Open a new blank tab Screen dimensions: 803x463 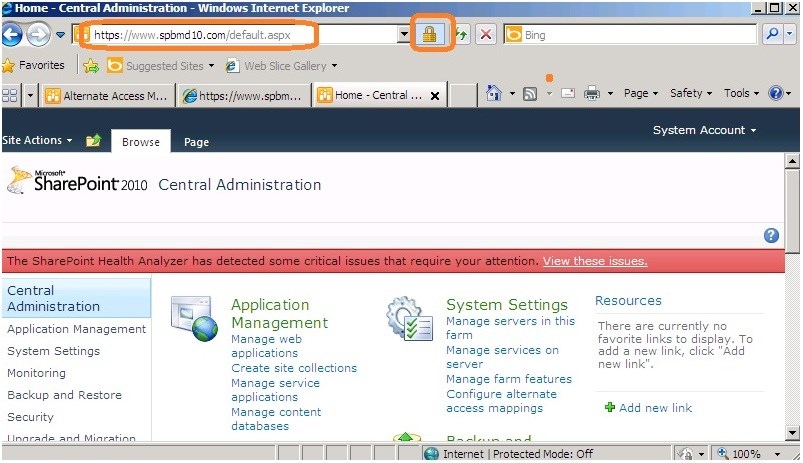pos(462,95)
